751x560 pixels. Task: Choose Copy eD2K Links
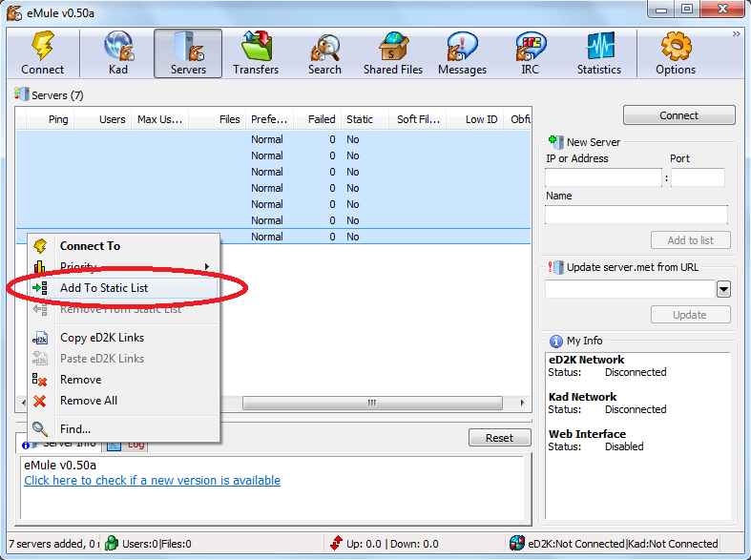(124, 338)
